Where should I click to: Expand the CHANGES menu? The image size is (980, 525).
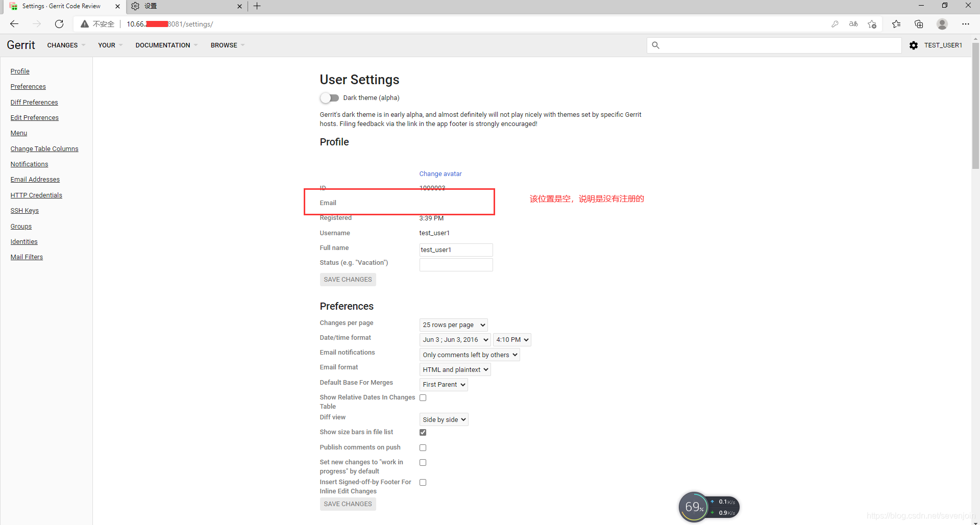(x=66, y=45)
